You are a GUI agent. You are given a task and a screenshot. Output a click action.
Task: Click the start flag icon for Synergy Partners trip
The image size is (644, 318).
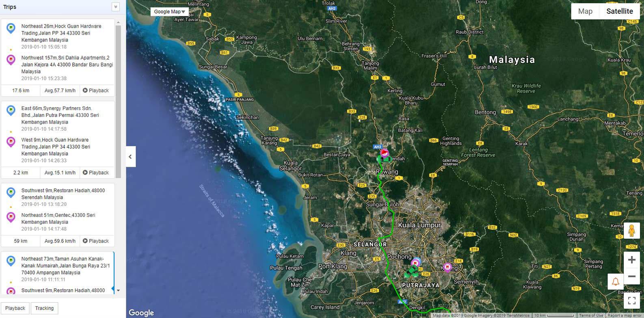pos(11,110)
